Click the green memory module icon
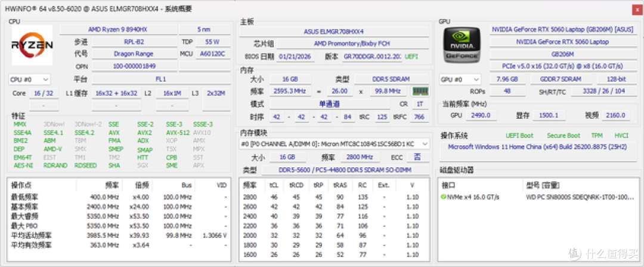The image size is (644, 267). tap(420, 91)
